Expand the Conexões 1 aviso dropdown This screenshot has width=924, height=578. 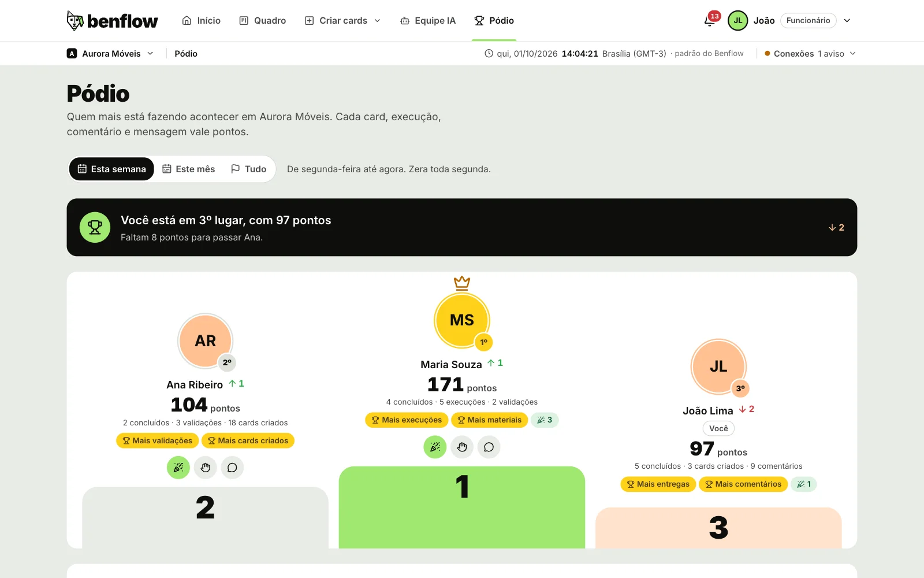[x=810, y=53]
